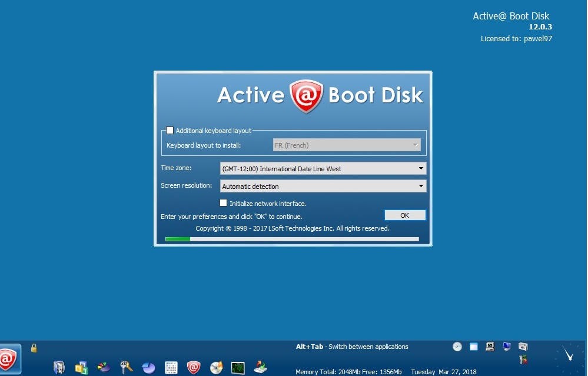Open the file recovery arrows-on-drive icon
Viewport: 588px width, 376px height.
[260, 367]
